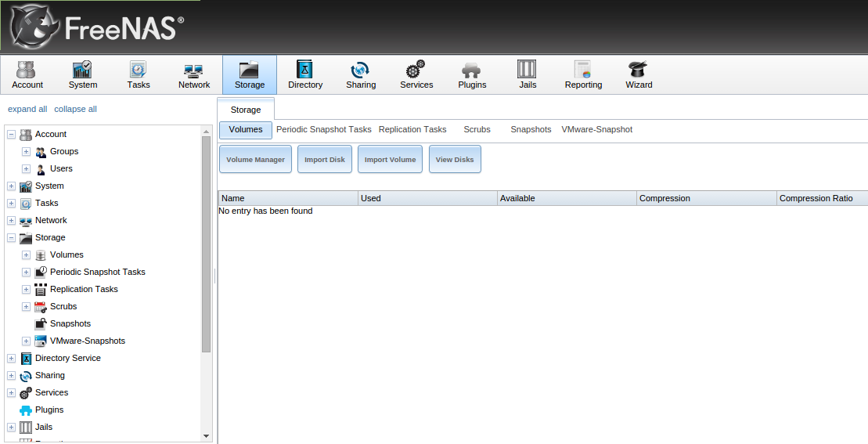Expand Volumes node in sidebar tree

click(26, 255)
